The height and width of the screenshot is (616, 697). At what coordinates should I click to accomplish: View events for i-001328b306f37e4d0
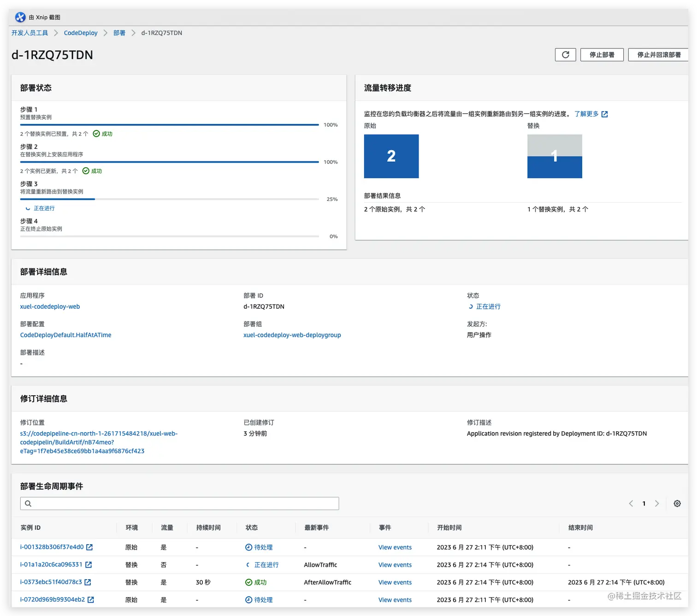pos(395,548)
